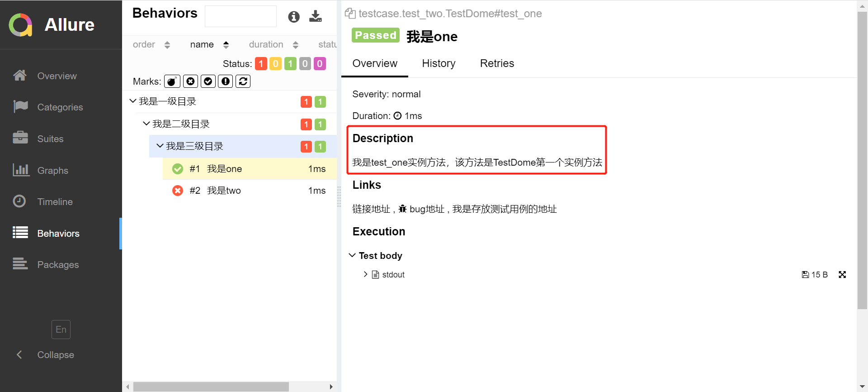Toggle failed status filter (red 1)
Viewport: 868px width, 392px height.
coord(261,64)
